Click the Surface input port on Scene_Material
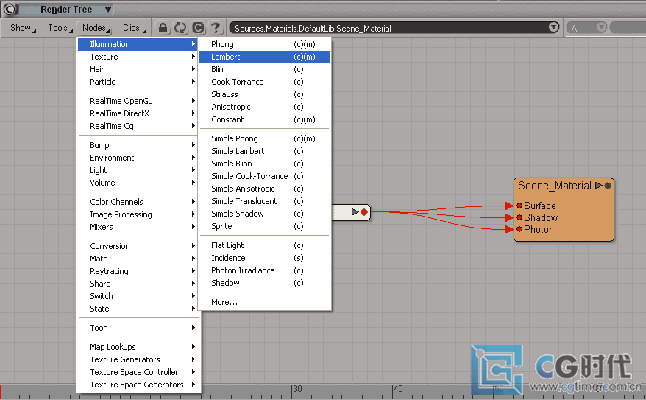 [519, 206]
